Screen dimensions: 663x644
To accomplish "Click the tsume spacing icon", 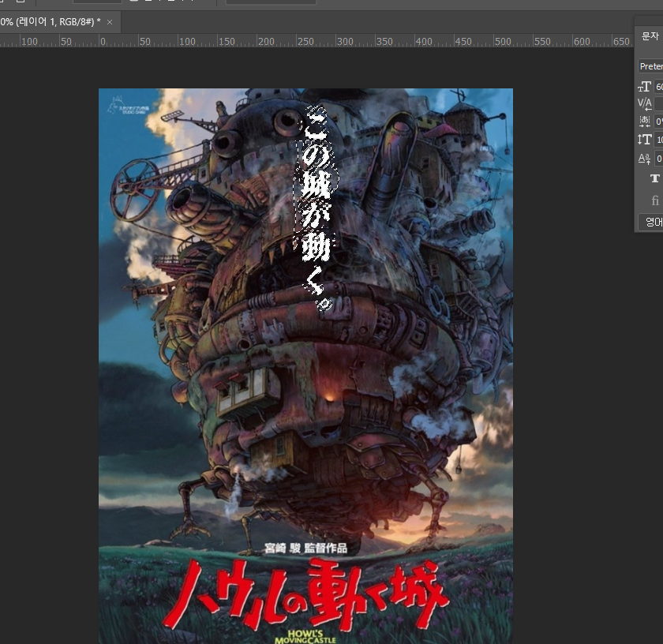I will click(644, 122).
